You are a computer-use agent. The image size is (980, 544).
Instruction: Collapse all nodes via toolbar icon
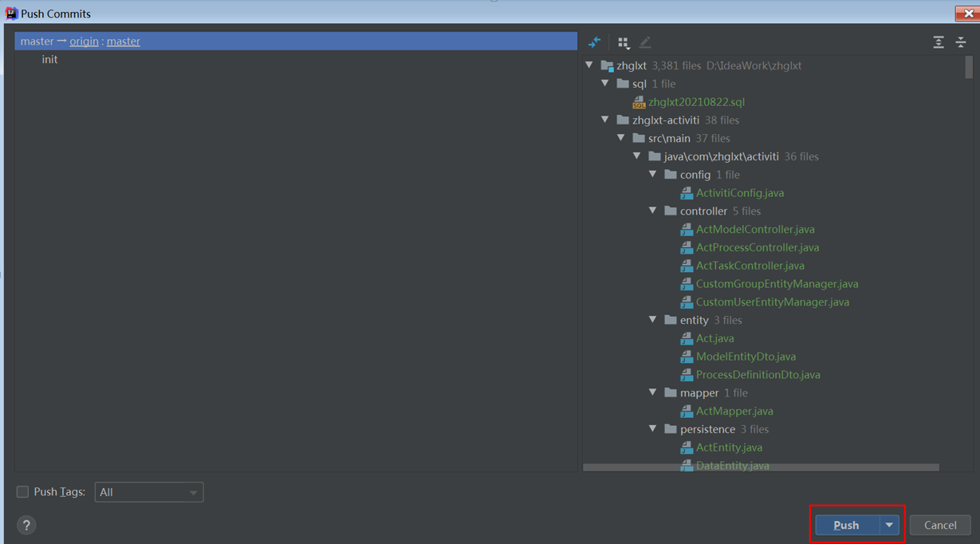click(961, 41)
